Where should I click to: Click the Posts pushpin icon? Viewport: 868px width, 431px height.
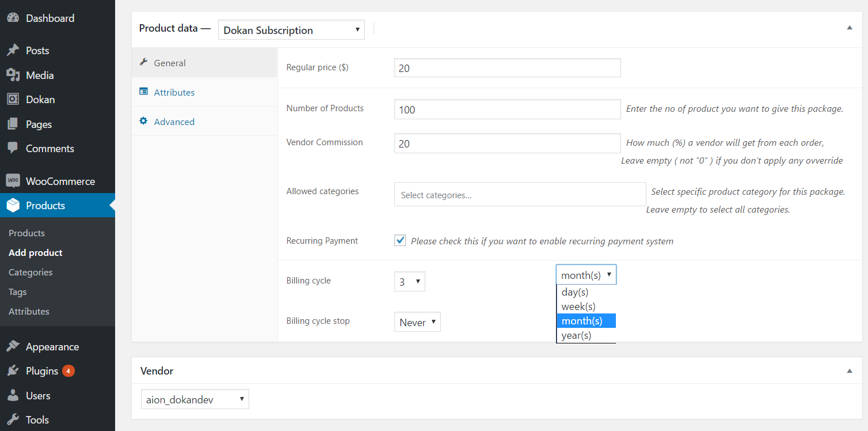pyautogui.click(x=13, y=51)
